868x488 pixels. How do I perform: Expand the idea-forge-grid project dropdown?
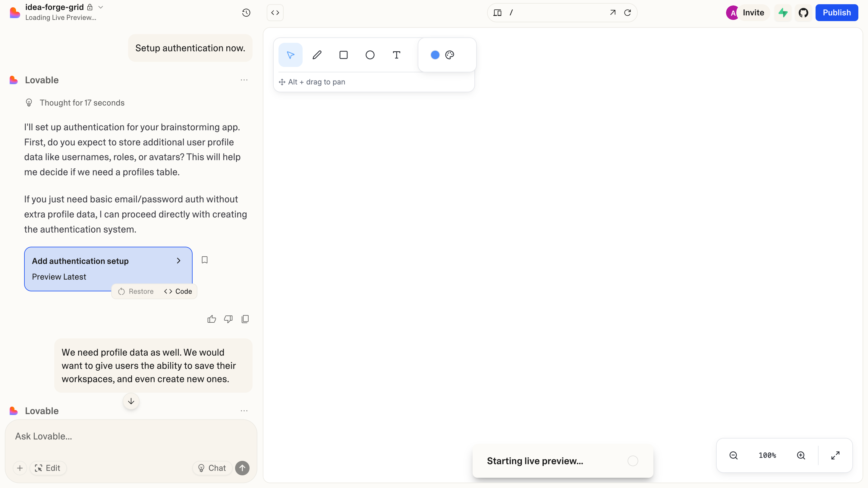[100, 7]
